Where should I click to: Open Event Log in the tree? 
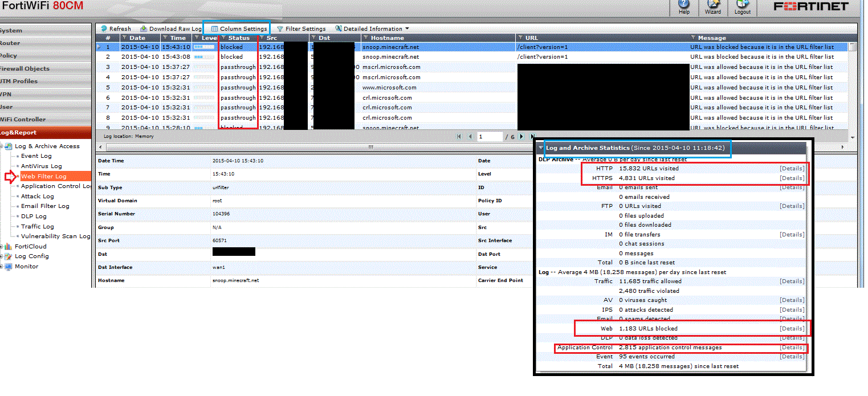tap(36, 156)
